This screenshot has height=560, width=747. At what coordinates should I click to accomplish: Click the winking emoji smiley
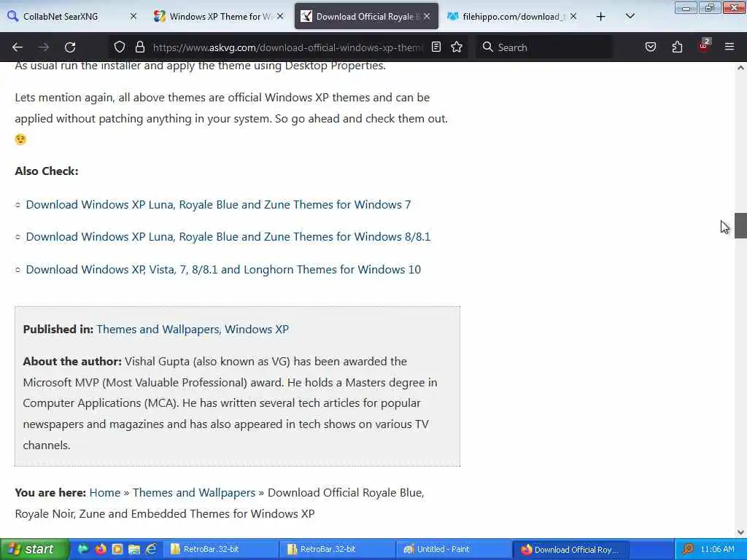[x=20, y=139]
